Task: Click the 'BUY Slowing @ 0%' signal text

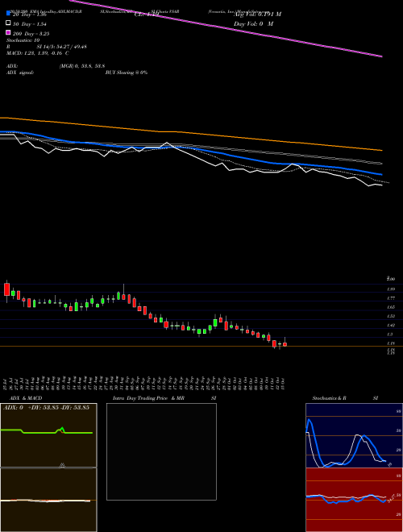Action: (127, 73)
